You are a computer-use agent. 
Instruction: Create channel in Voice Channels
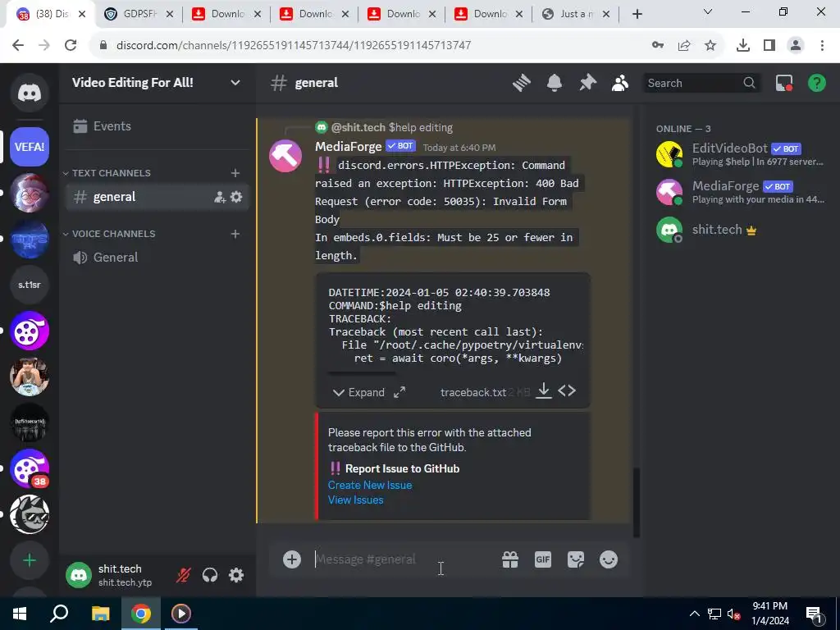pyautogui.click(x=235, y=234)
